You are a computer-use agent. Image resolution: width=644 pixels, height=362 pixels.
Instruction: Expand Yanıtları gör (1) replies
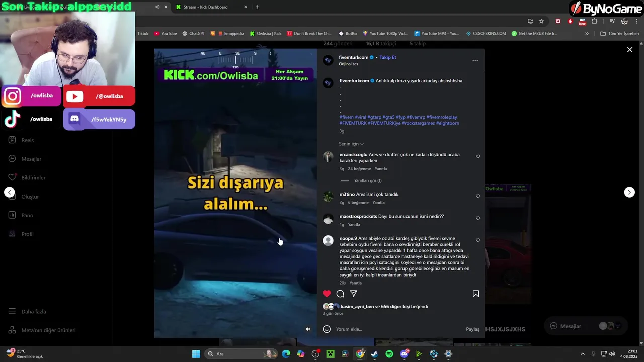point(368,180)
